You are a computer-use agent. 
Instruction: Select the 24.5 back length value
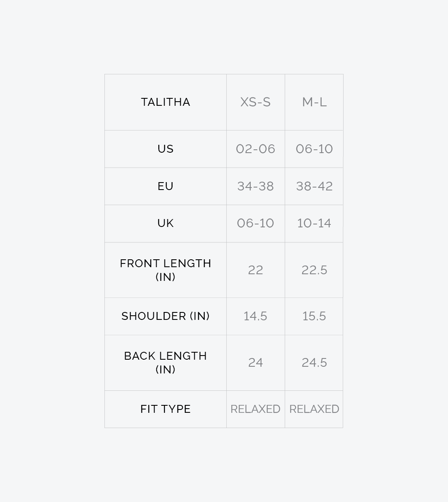click(314, 363)
